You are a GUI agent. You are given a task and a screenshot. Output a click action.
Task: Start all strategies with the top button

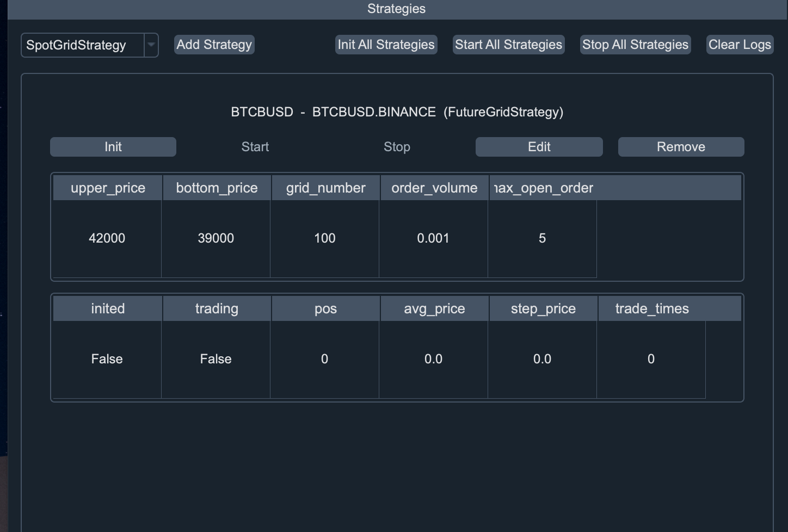[508, 45]
